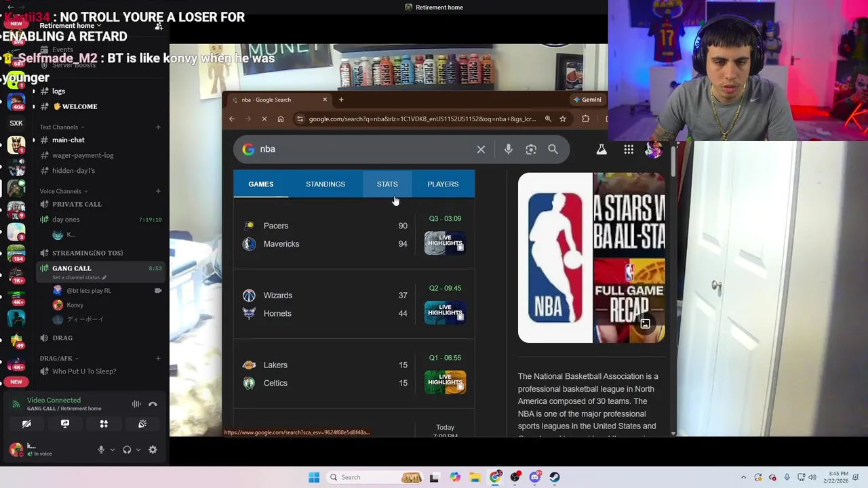Open Chrome home page icon
The width and height of the screenshot is (868, 488).
click(x=281, y=119)
